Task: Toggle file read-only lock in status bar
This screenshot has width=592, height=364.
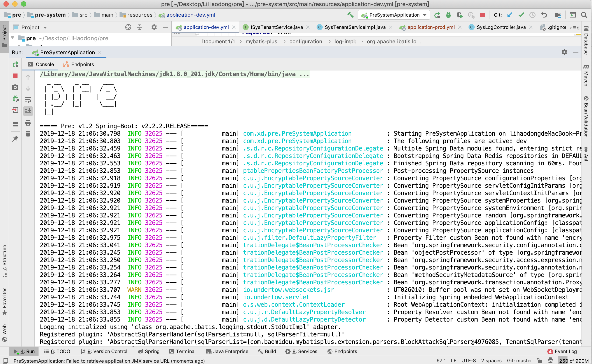Action: pos(539,361)
